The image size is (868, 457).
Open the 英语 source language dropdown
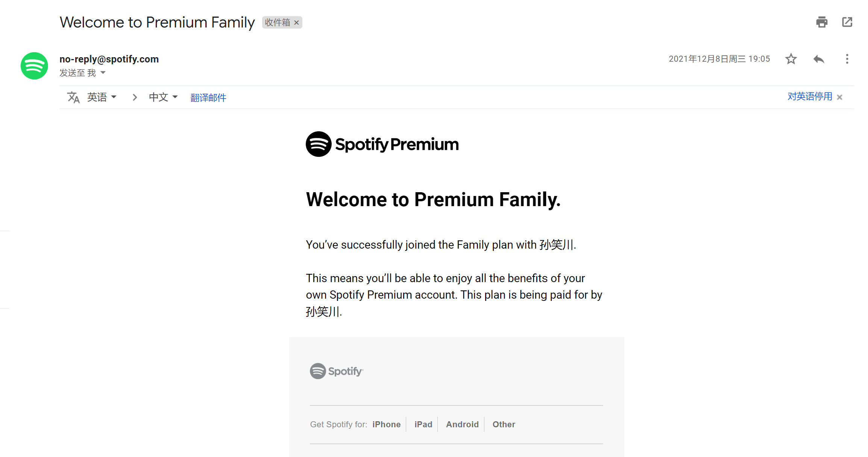click(x=102, y=97)
